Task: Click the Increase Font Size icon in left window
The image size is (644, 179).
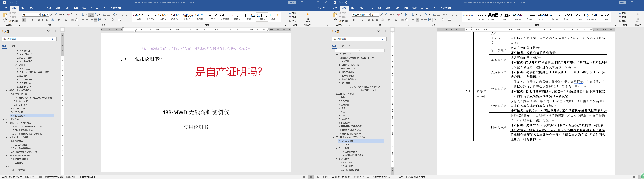Action: 52,14
